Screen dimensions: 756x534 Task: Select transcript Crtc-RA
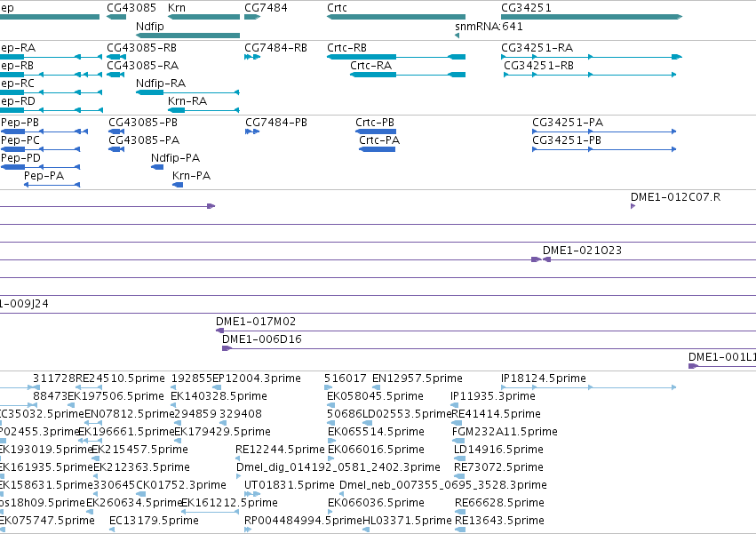(x=370, y=65)
